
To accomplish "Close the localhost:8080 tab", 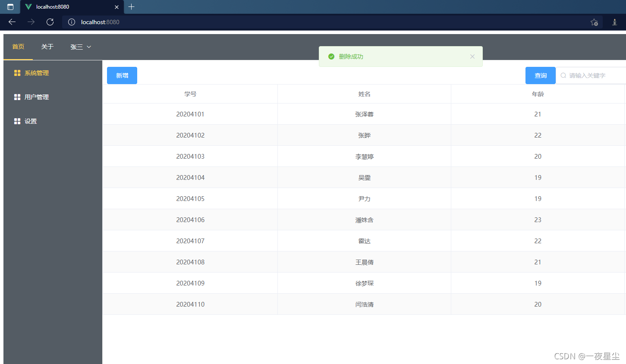I will click(116, 7).
